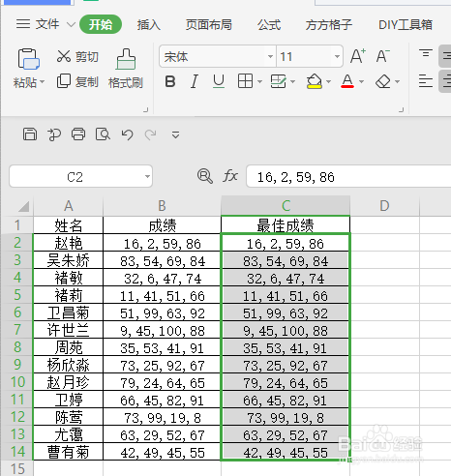451x476 pixels.
Task: Click the left align icon
Action: 426,81
